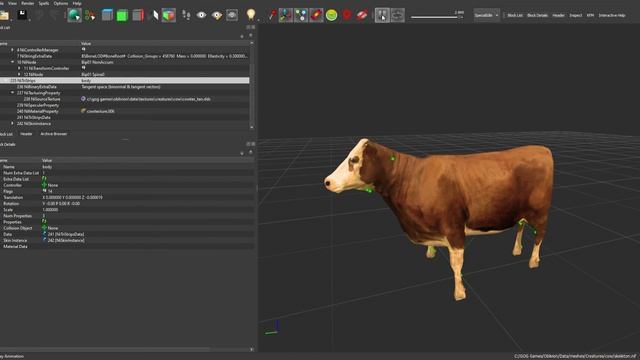Click the material icon beside cowtexture.006

pos(83,111)
